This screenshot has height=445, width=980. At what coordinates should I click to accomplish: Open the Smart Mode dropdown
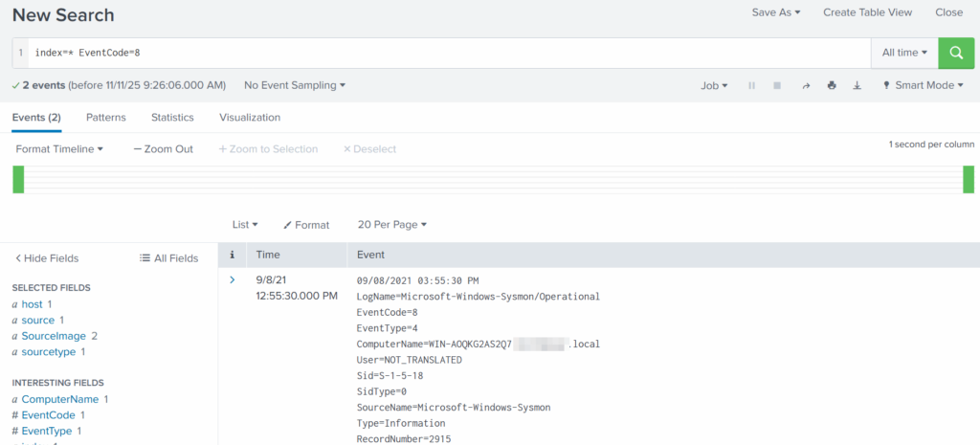click(x=923, y=85)
